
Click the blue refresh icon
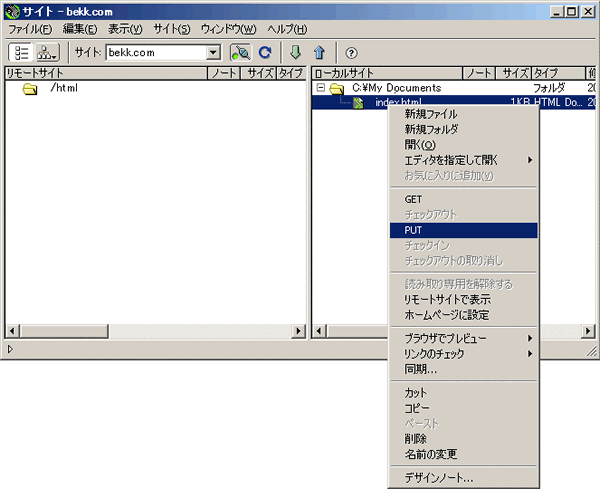coord(265,52)
